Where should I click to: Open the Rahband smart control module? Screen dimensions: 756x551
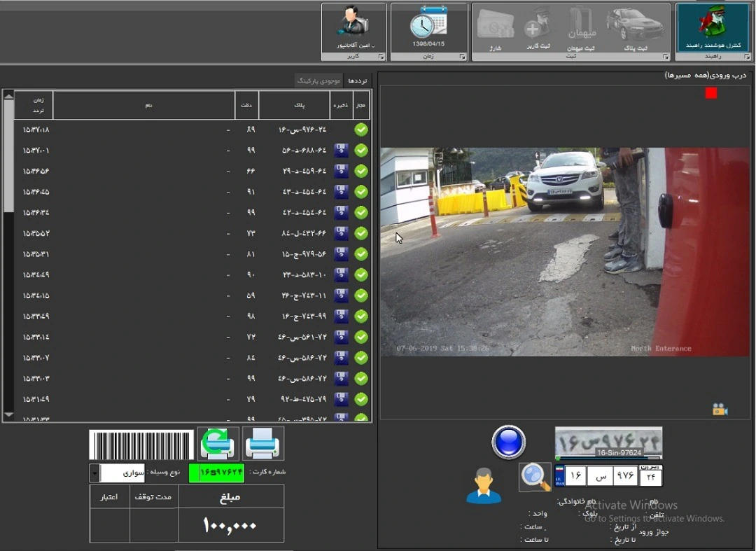point(710,26)
